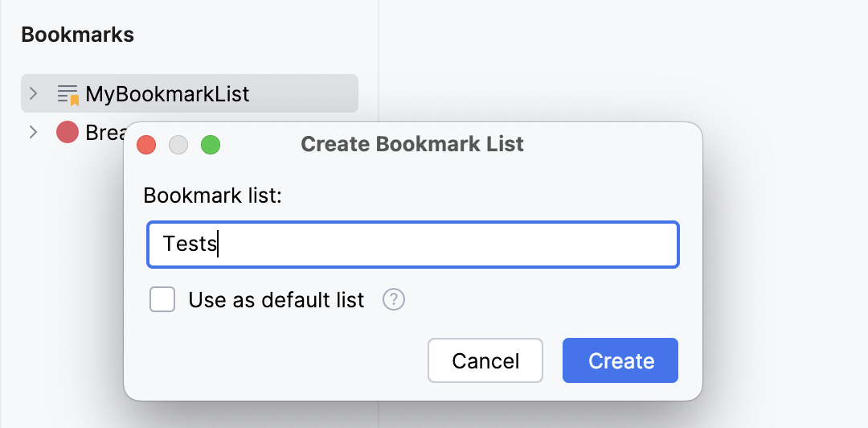The width and height of the screenshot is (868, 428).
Task: Expand the Breakpoints node
Action: click(x=33, y=132)
